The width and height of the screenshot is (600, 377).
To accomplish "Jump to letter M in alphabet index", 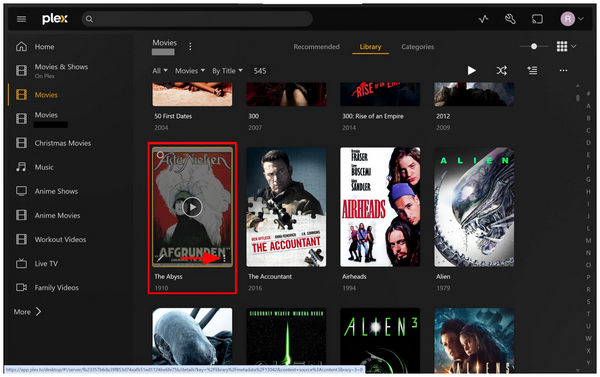I will click(x=589, y=240).
